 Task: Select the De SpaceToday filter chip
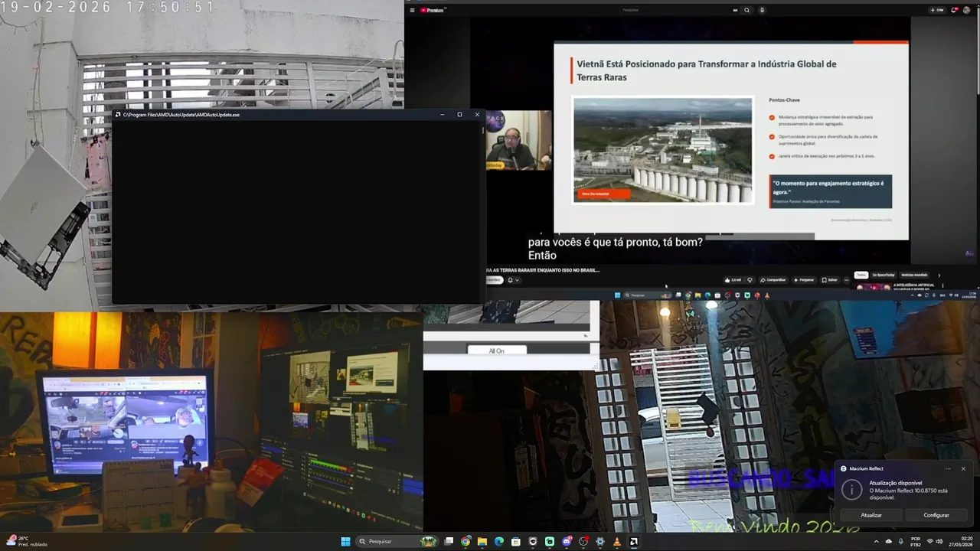coord(884,275)
